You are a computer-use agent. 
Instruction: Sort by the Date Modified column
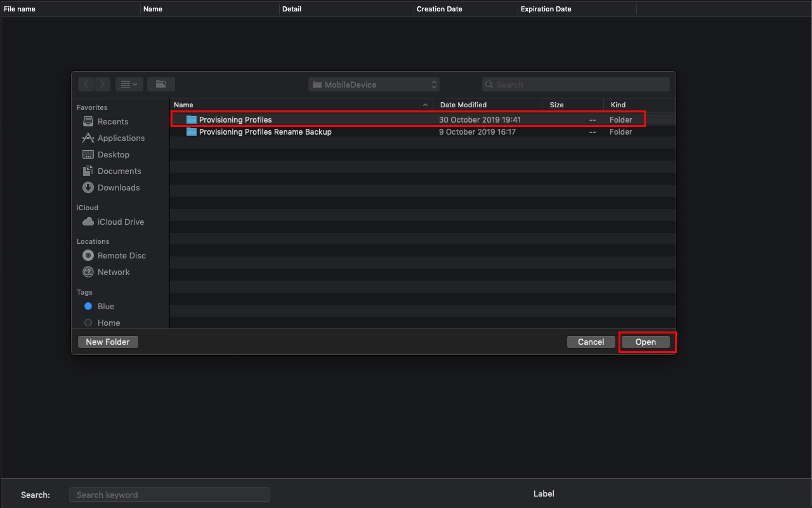[488, 105]
